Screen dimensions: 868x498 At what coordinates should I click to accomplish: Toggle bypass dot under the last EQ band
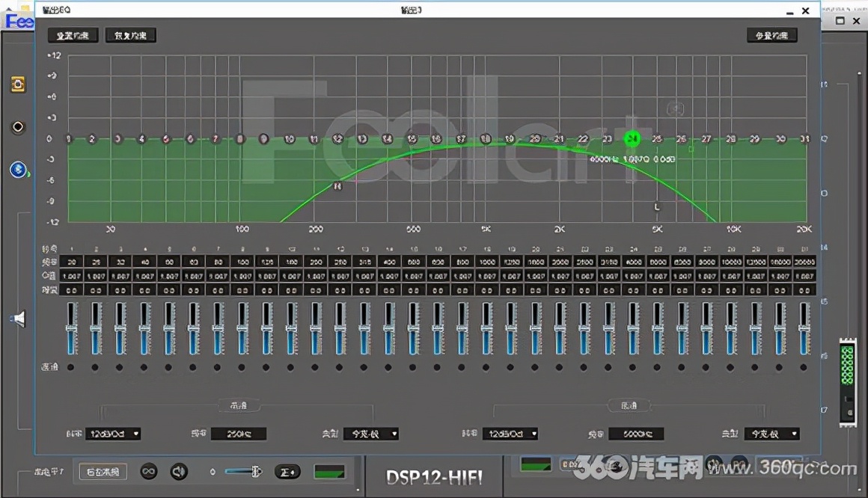click(805, 367)
